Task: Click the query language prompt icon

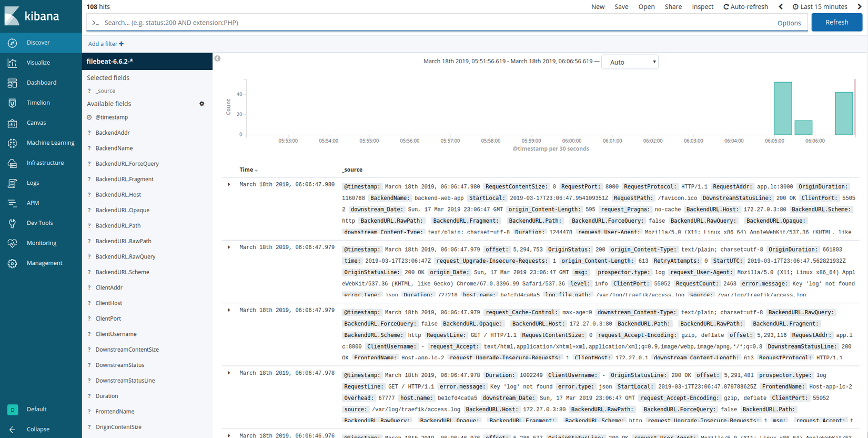Action: tap(95, 23)
